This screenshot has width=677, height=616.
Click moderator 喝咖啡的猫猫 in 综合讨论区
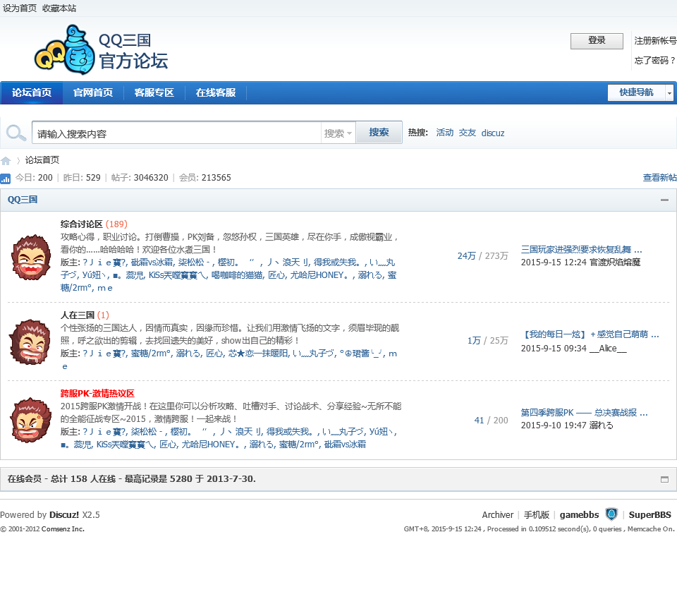237,275
